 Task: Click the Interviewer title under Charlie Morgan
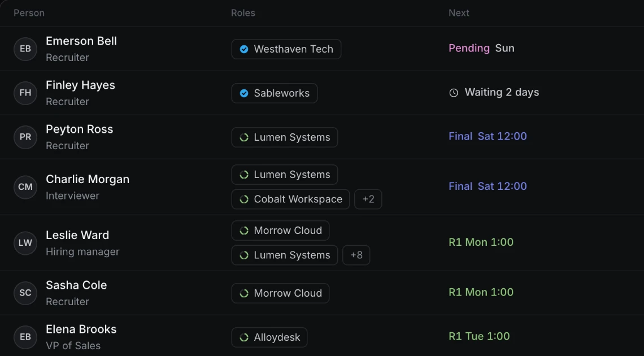pos(72,196)
